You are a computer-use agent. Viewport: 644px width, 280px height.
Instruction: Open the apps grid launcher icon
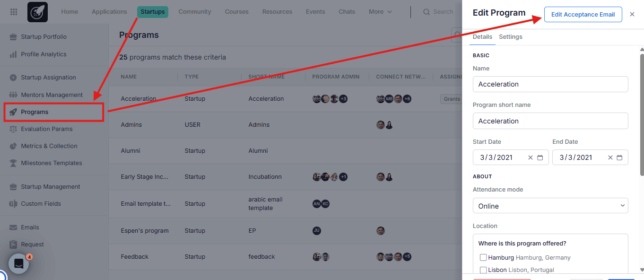pos(14,12)
